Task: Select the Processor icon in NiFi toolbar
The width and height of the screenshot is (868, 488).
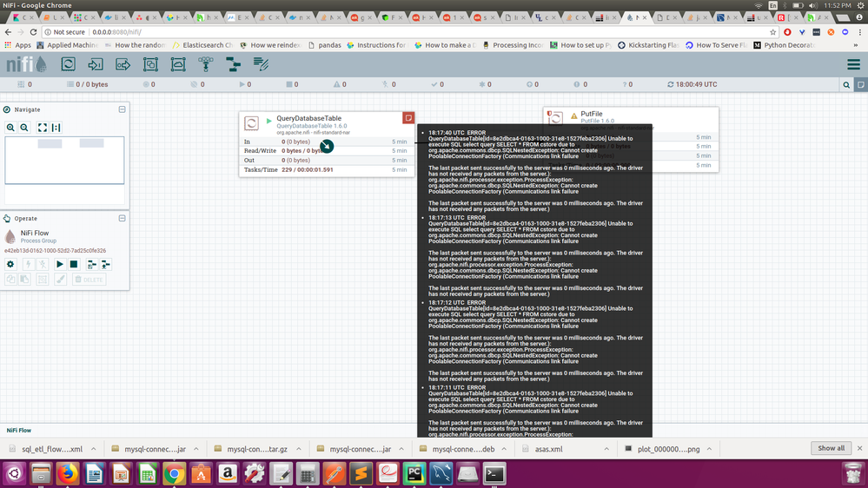Action: click(68, 64)
